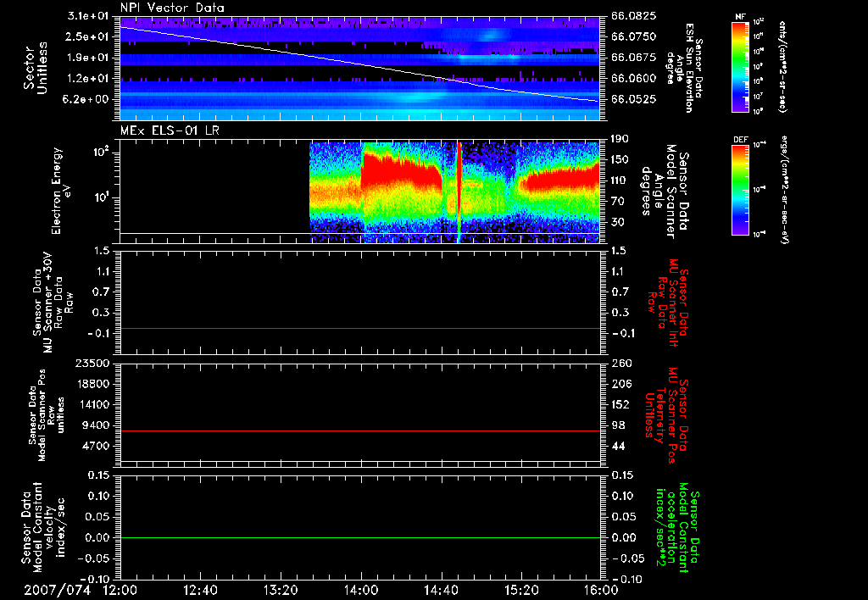The height and width of the screenshot is (600, 868).
Task: Click the 'ESH Sun Elevation Angle' axis title
Action: pos(684,68)
